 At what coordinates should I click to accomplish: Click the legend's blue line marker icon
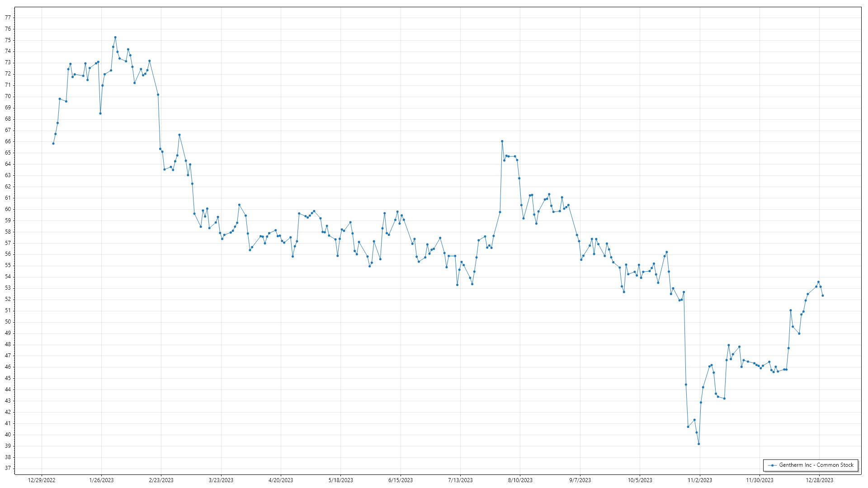pos(773,465)
